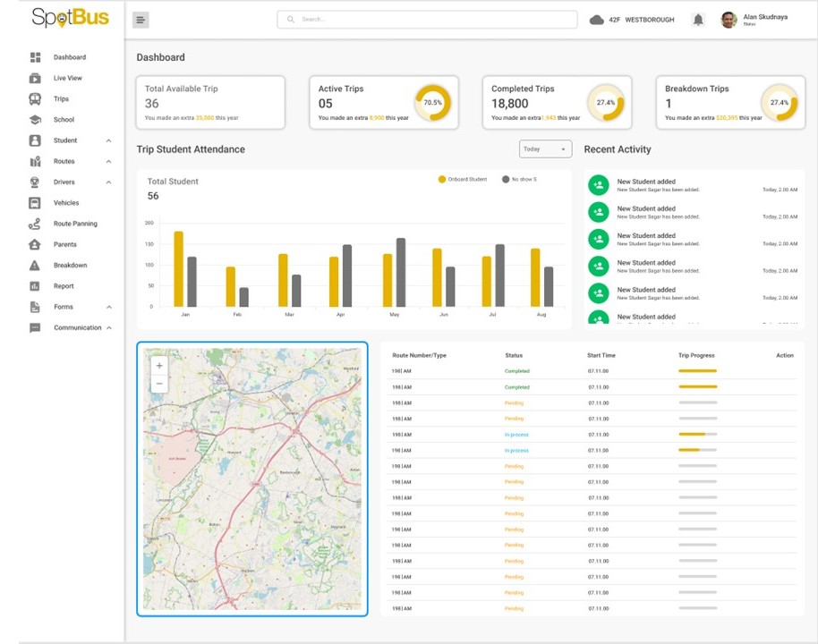Viewport: 818px width, 644px height.
Task: Click the Parents sidebar icon
Action: pyautogui.click(x=32, y=244)
